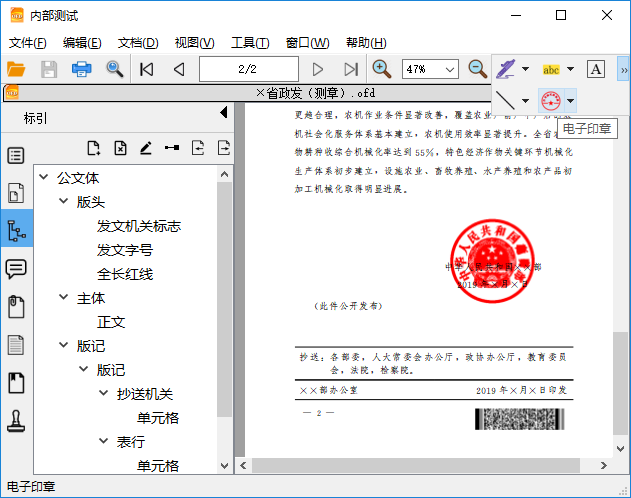Open the zoom percentage dropdown
Screen dimensions: 631x498
[449, 69]
